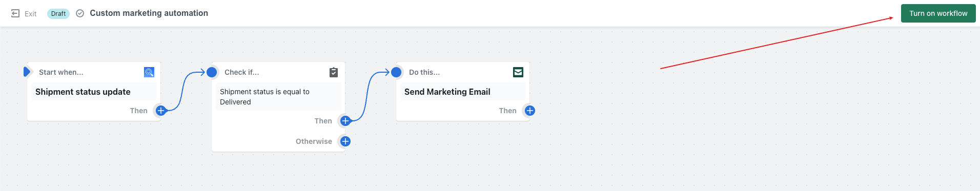The width and height of the screenshot is (980, 191).
Task: Click the blue start arrow marker
Action: pyautogui.click(x=28, y=72)
